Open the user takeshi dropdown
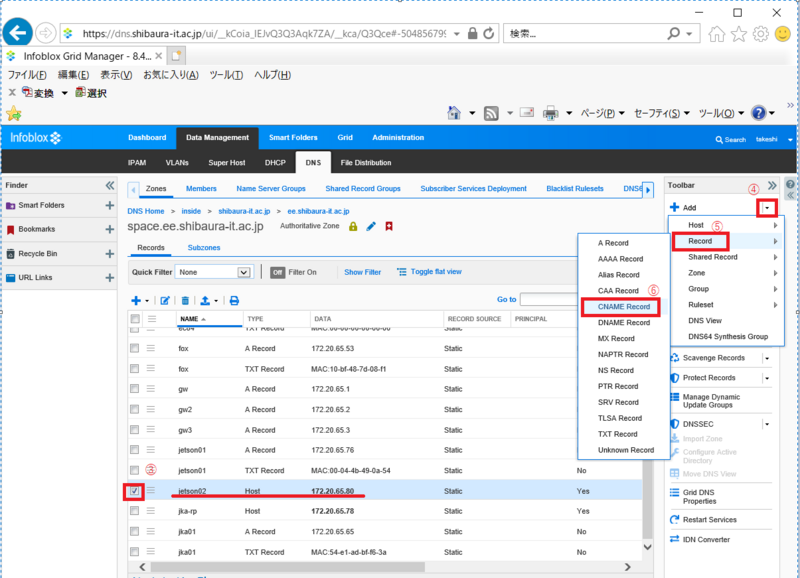 tap(790, 139)
